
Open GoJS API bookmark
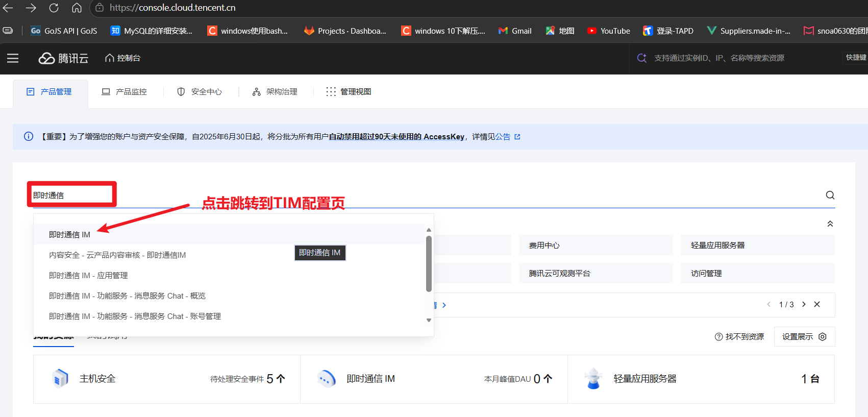[x=64, y=31]
